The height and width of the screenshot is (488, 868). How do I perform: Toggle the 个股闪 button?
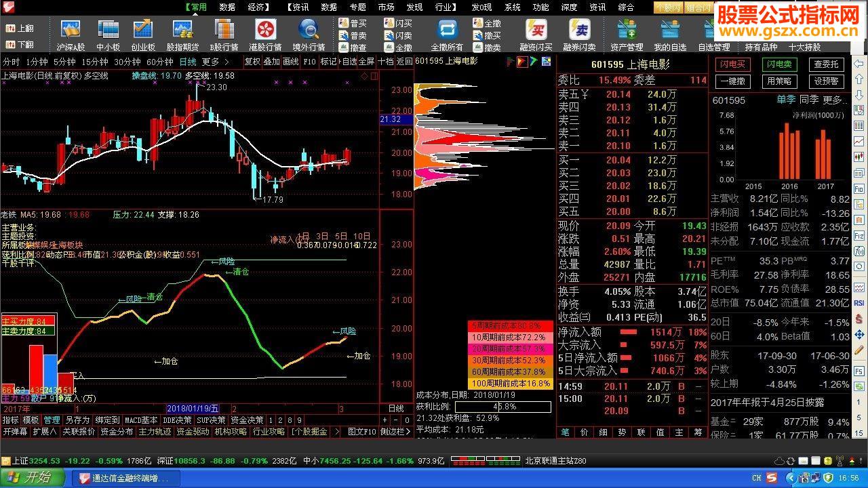point(668,7)
